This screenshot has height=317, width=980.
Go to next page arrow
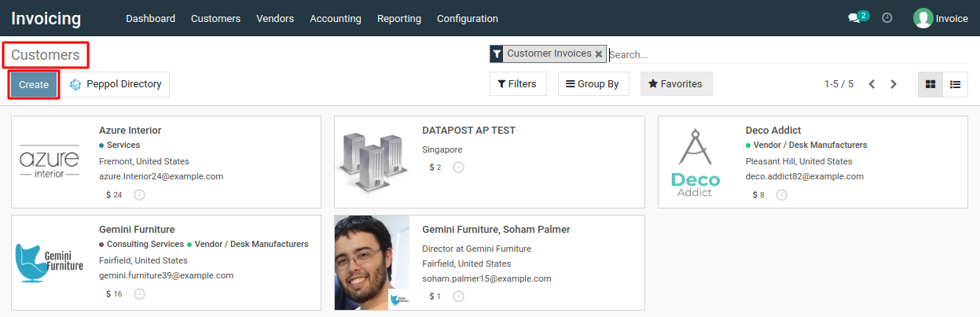[894, 84]
